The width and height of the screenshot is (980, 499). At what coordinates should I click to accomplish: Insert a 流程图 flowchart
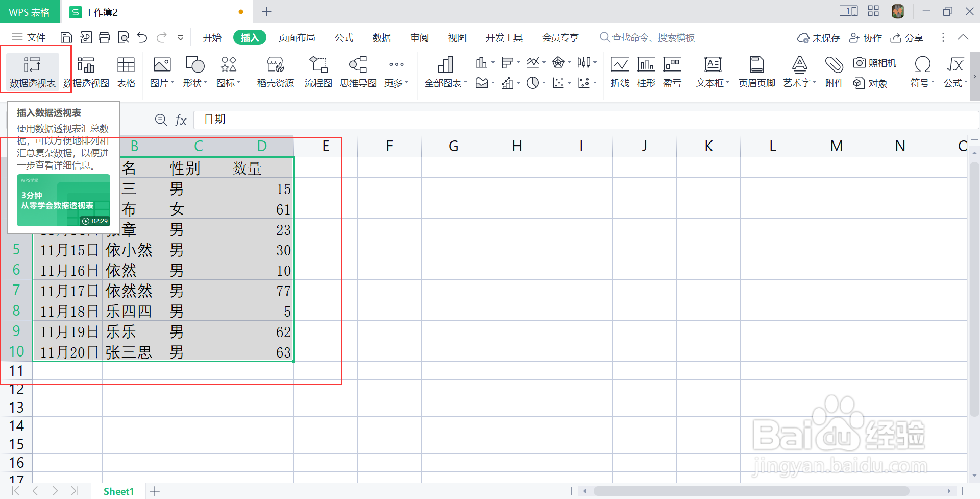(318, 72)
